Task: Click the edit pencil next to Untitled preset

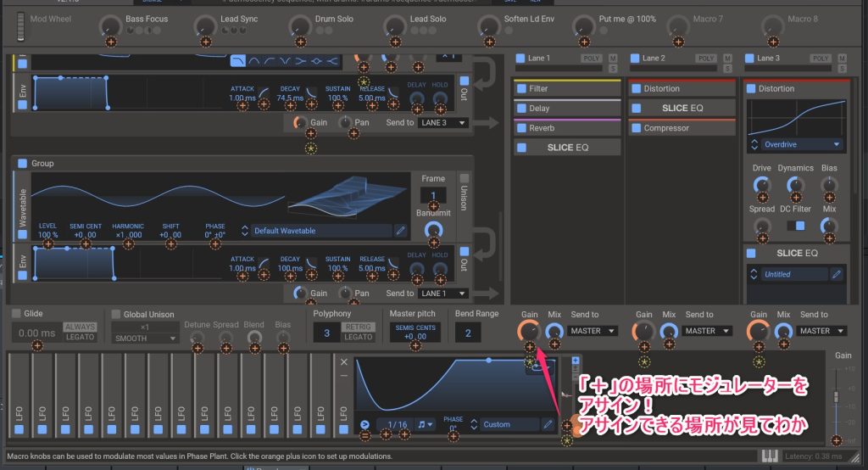Action: [x=837, y=274]
